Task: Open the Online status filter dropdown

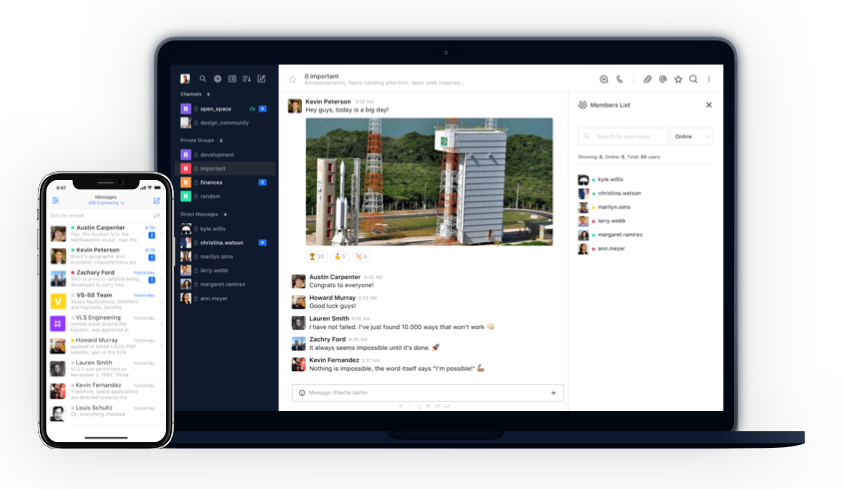Action: [692, 136]
